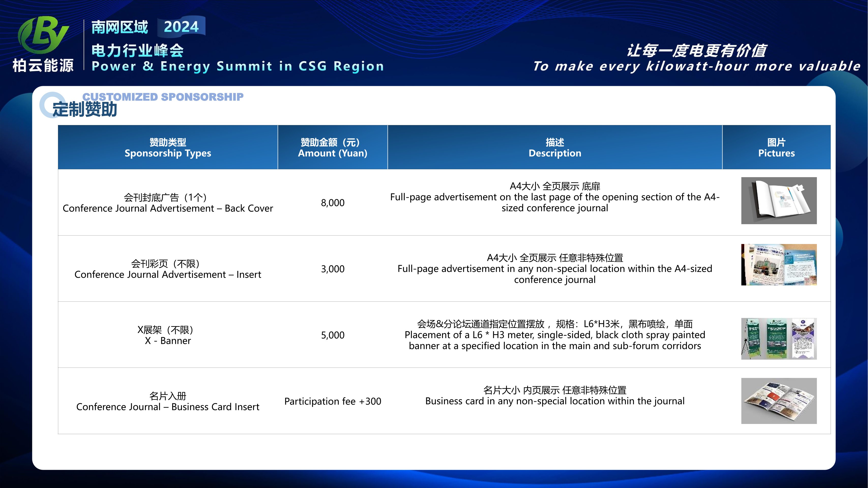Image resolution: width=868 pixels, height=488 pixels.
Task: Select the 'Amount (Yuan)' column header
Action: pos(333,147)
